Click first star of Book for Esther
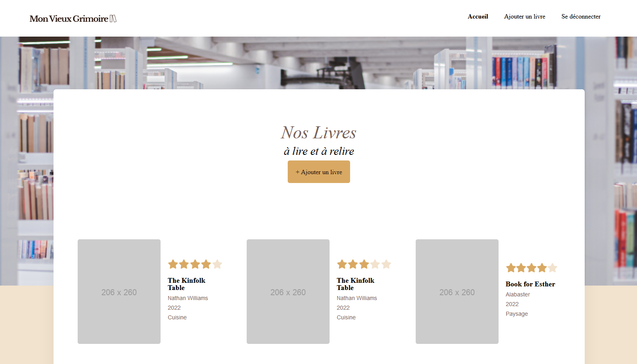Image resolution: width=637 pixels, height=364 pixels. click(511, 268)
